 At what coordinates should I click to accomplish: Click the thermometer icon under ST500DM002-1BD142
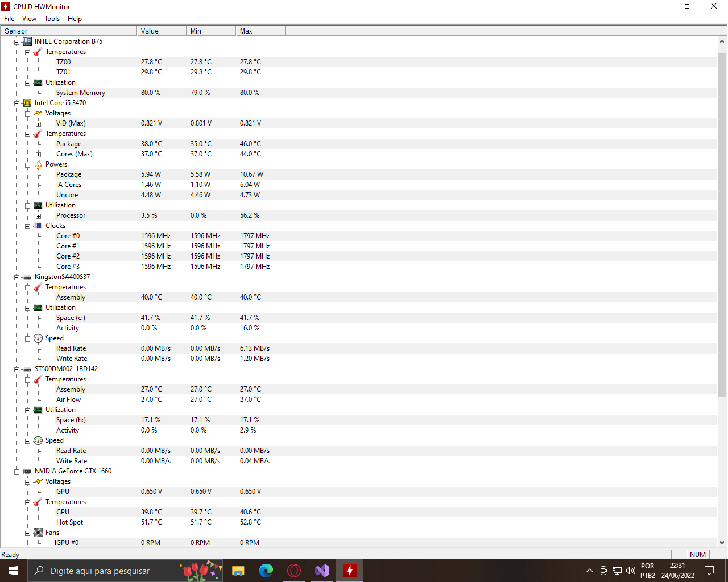tap(38, 379)
